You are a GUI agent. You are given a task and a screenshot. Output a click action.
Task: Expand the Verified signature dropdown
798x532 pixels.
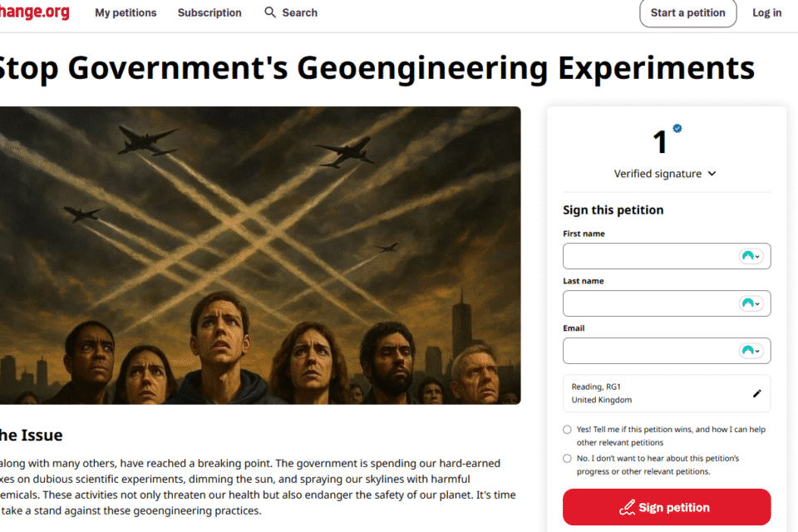pos(711,174)
